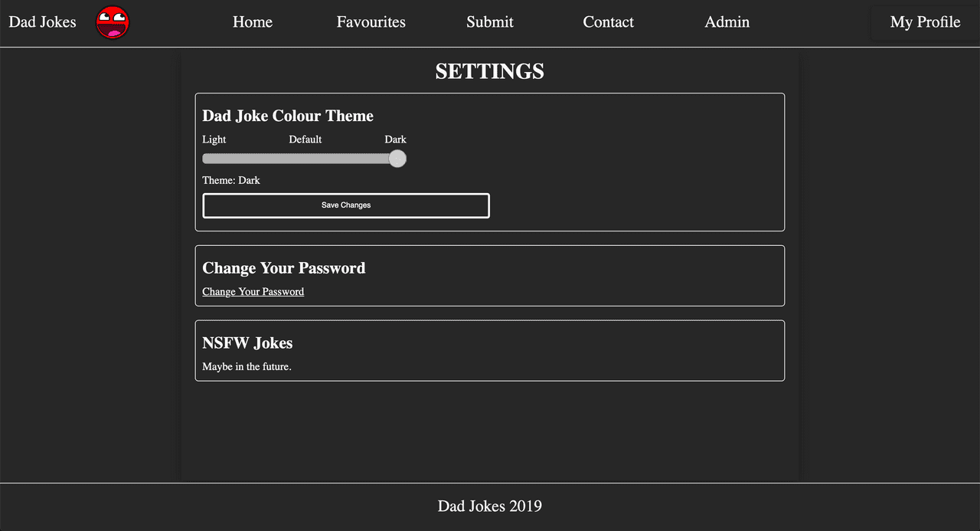
Task: Open the Favourites page
Action: click(x=371, y=22)
